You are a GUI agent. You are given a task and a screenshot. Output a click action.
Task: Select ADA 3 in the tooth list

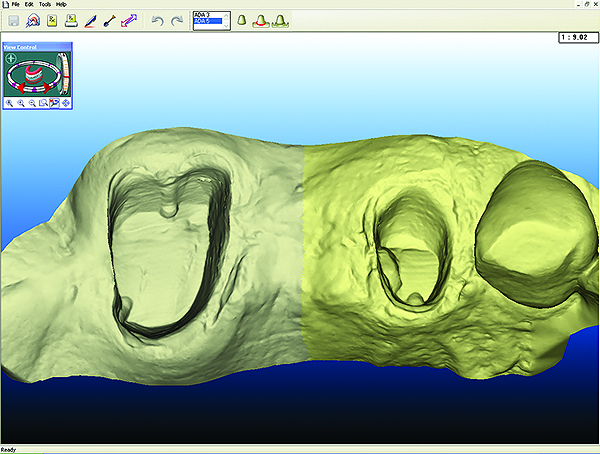204,14
